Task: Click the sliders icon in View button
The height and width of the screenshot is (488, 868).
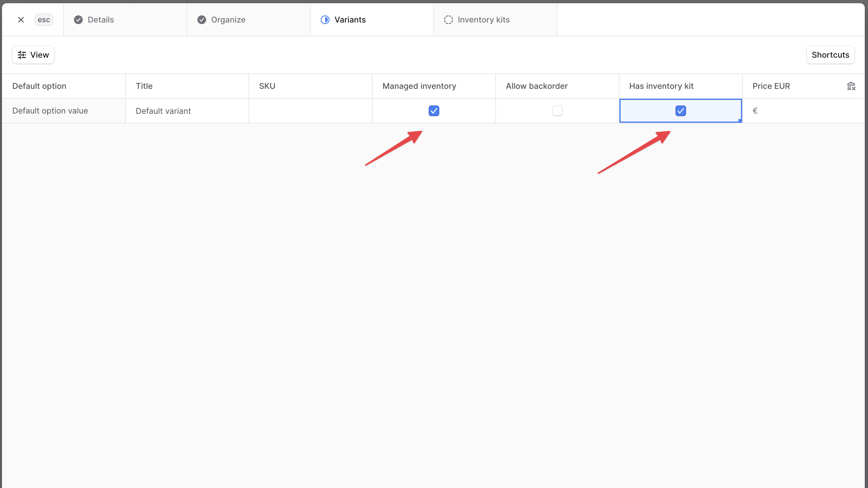Action: click(x=22, y=55)
